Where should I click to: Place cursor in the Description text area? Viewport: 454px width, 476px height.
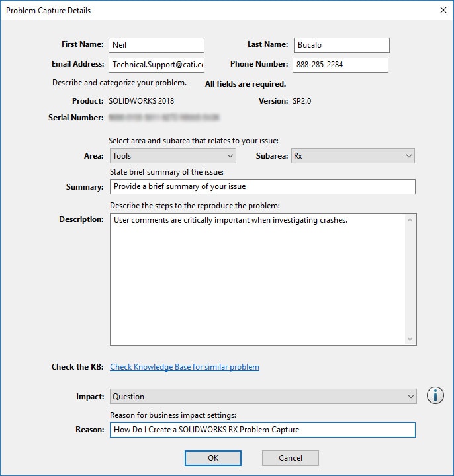coord(255,278)
